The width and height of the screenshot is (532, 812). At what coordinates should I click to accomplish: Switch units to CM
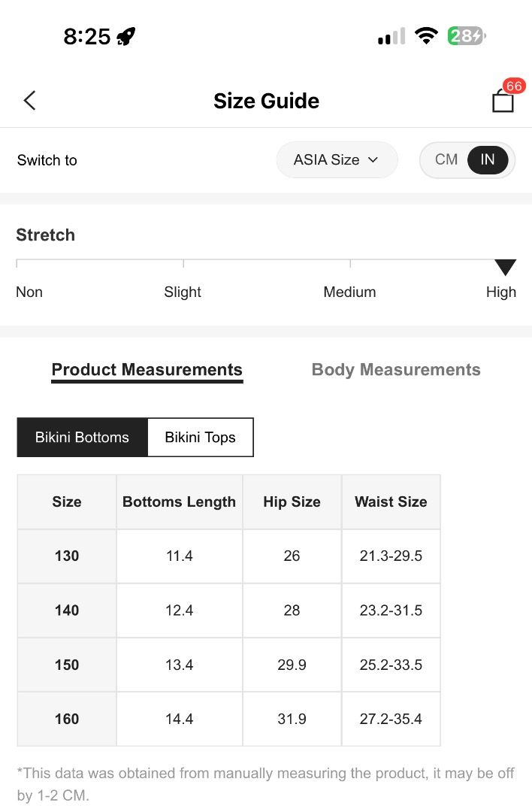pyautogui.click(x=446, y=159)
